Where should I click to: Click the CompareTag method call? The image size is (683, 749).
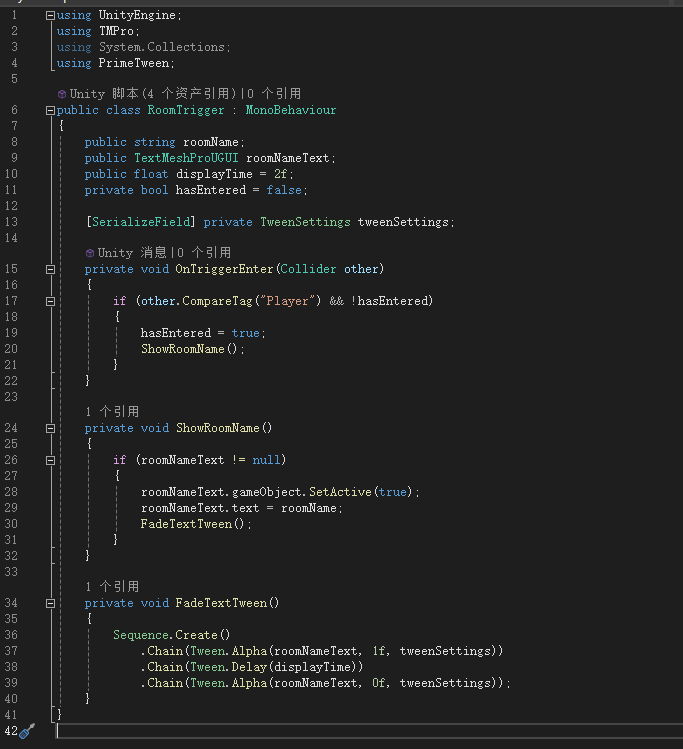click(x=217, y=301)
